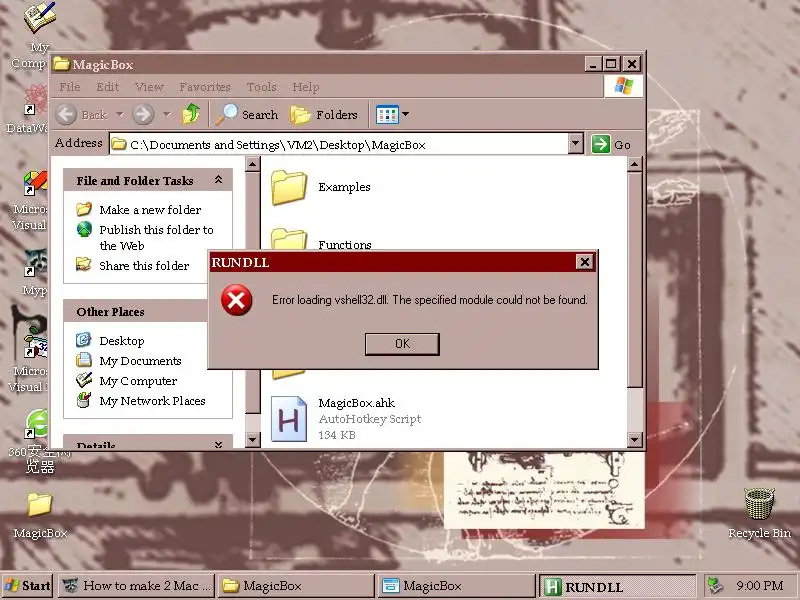Open the View menu
The width and height of the screenshot is (800, 600).
point(149,87)
